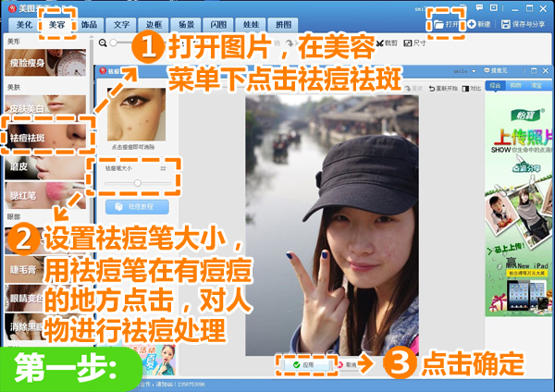
Task: Click the 祛痘教程 button
Action: click(137, 206)
